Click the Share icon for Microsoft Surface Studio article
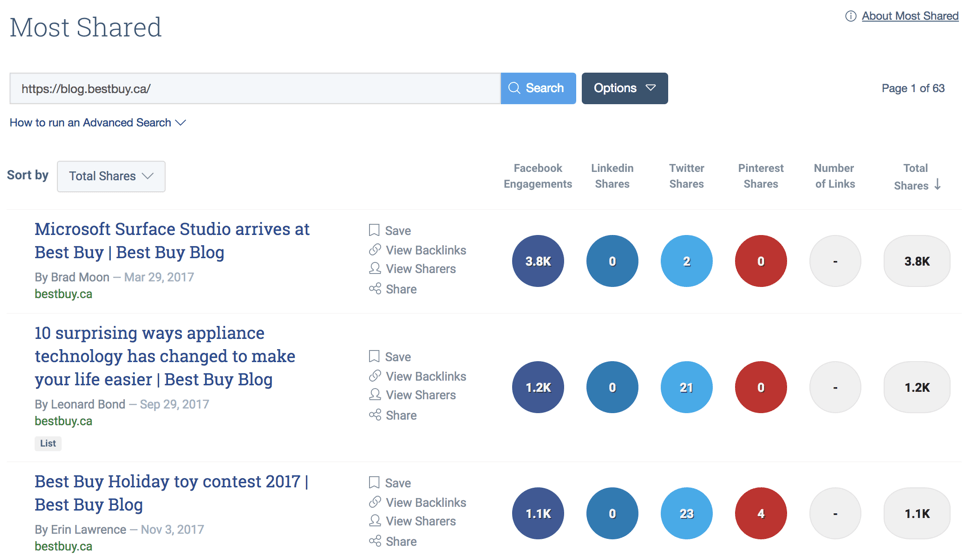Screen dimensions: 975x560 click(375, 289)
